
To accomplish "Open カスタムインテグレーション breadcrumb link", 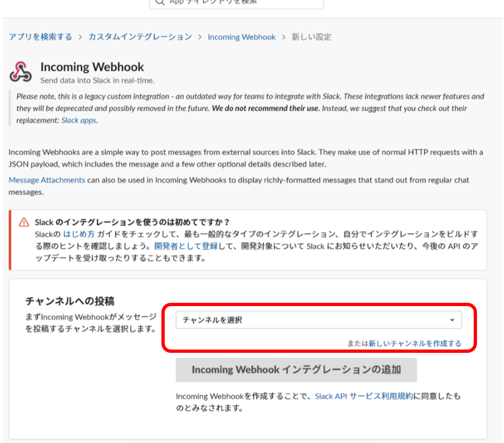I will (140, 37).
